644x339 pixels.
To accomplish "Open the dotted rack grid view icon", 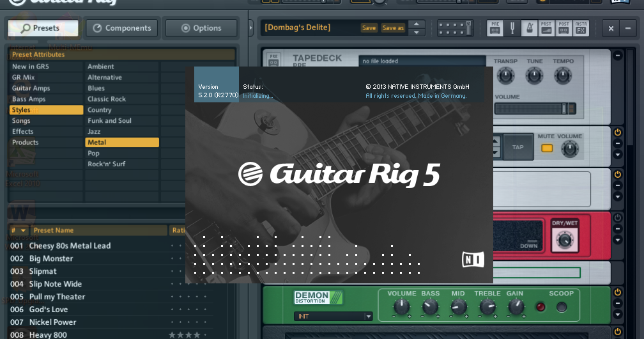I will [x=455, y=28].
